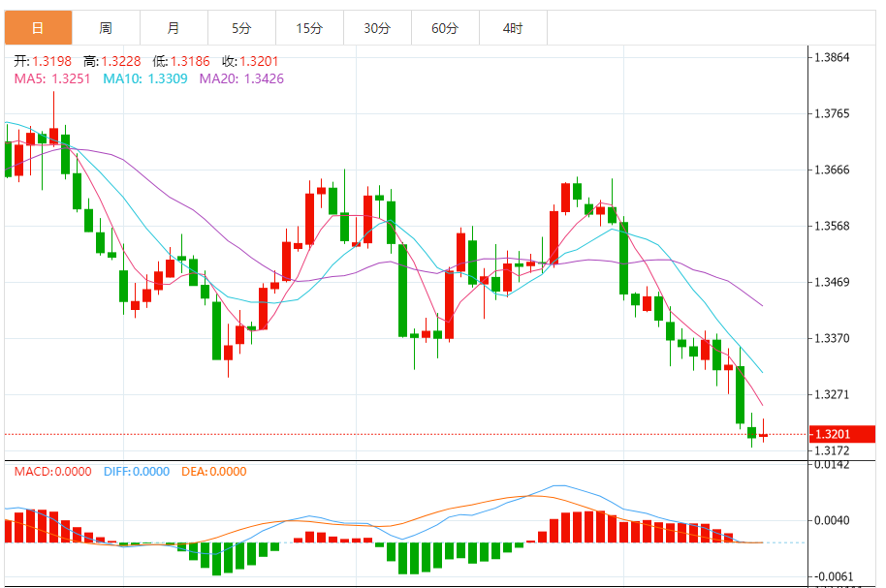This screenshot has height=588, width=886.
Task: Click the red current price tag 1.3201
Action: tap(842, 434)
